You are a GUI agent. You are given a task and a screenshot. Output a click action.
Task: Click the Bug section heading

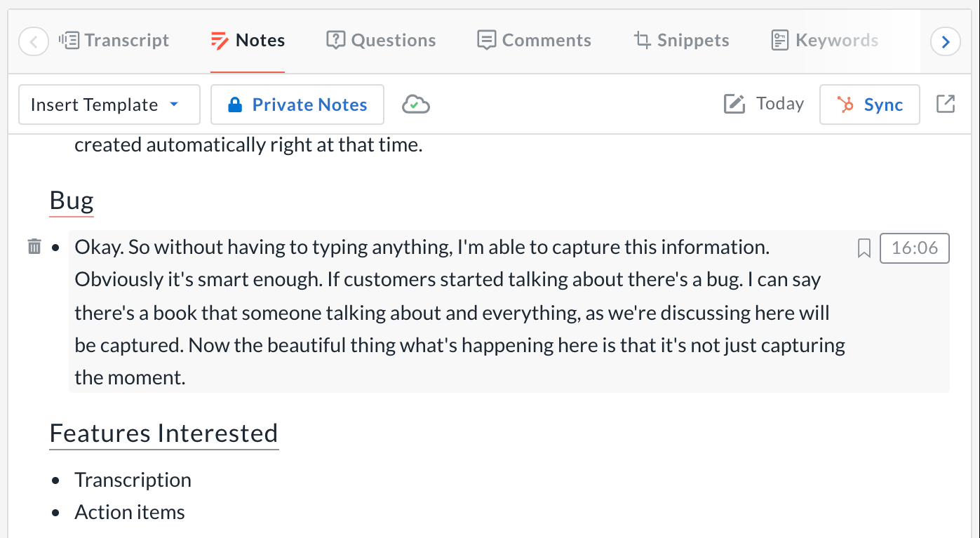(x=72, y=201)
